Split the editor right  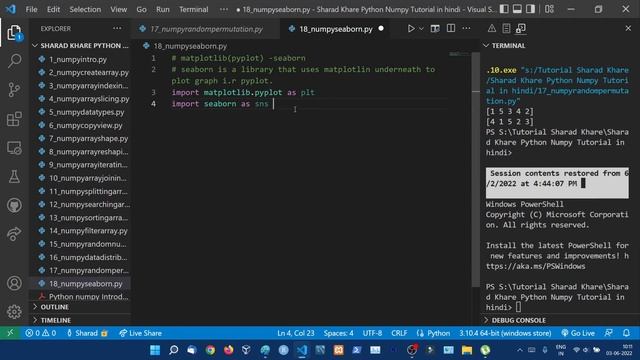(x=451, y=29)
